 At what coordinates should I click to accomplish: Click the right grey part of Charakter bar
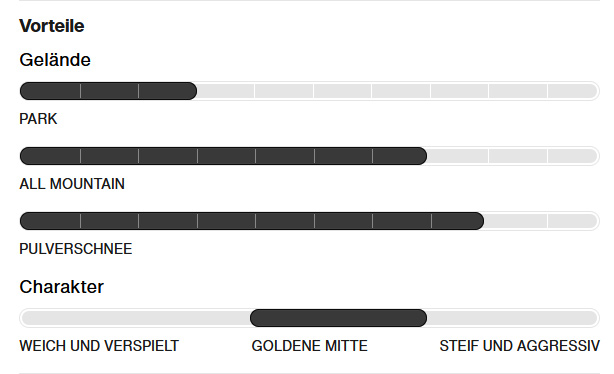click(513, 318)
